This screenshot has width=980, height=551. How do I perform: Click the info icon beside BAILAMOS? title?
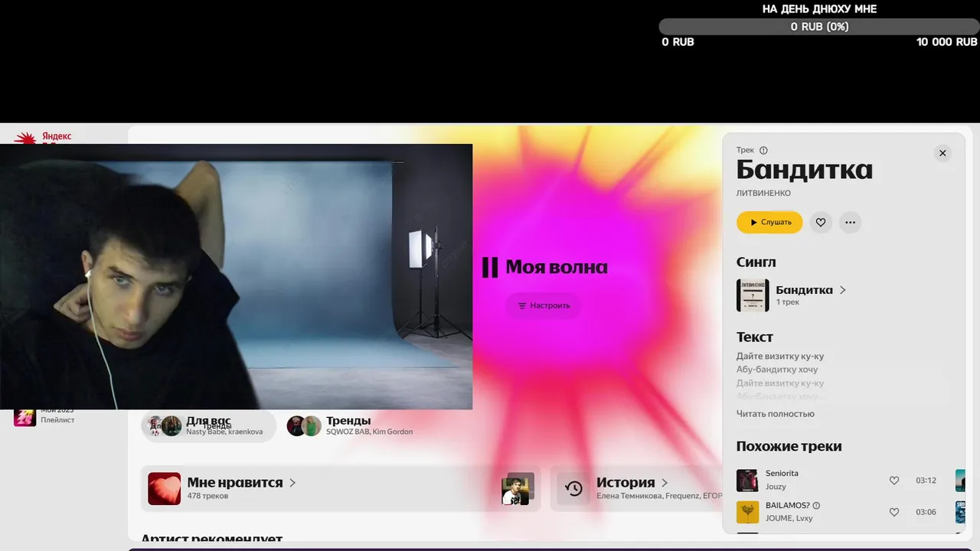pyautogui.click(x=816, y=506)
